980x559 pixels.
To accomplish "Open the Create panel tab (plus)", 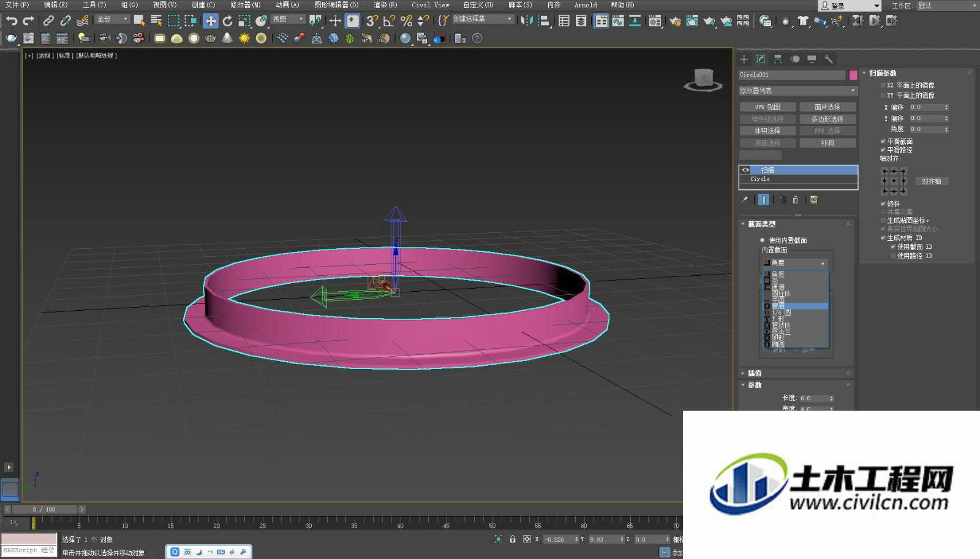I will [x=744, y=59].
